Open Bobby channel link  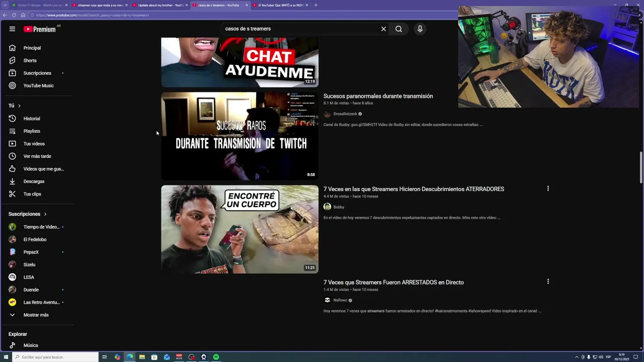[x=339, y=207]
